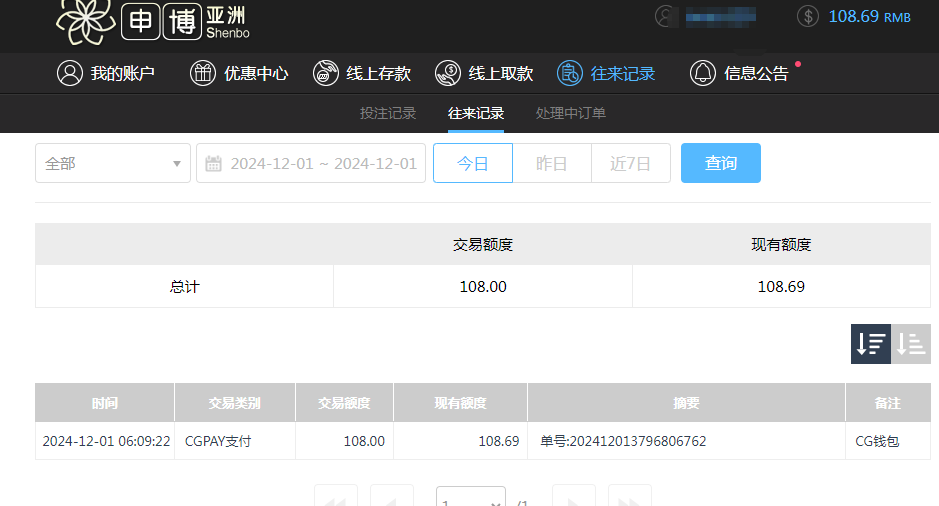The image size is (939, 506).
Task: Click the online deposit icon
Action: click(326, 73)
